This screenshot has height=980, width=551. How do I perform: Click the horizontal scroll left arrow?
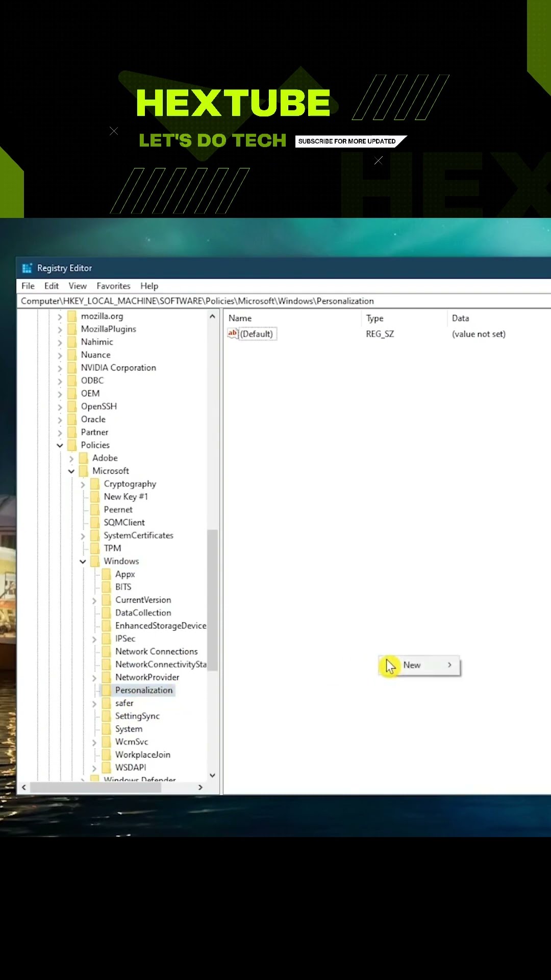click(x=24, y=788)
